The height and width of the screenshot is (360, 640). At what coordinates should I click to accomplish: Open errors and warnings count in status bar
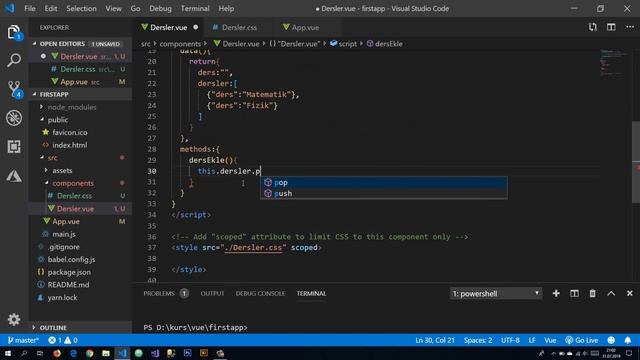click(x=62, y=340)
